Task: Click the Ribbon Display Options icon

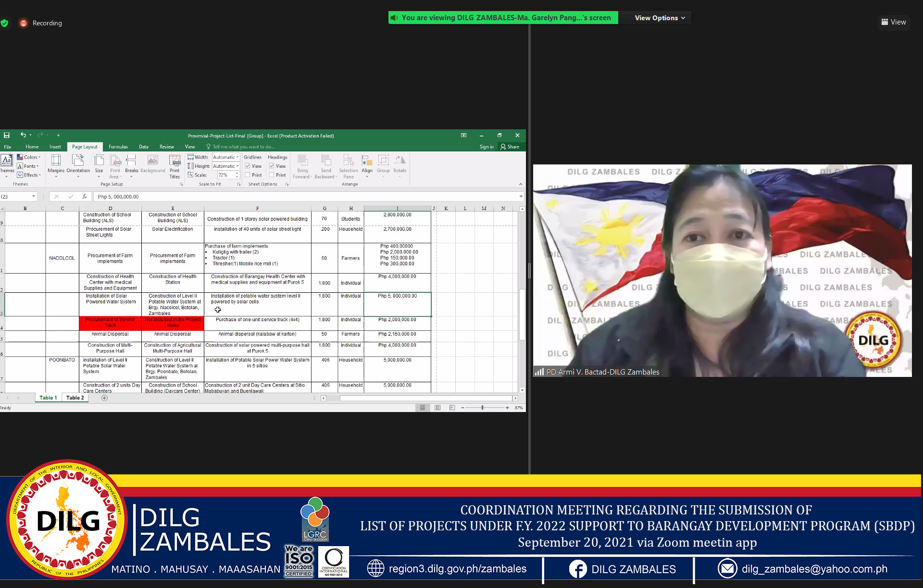Action: click(463, 135)
